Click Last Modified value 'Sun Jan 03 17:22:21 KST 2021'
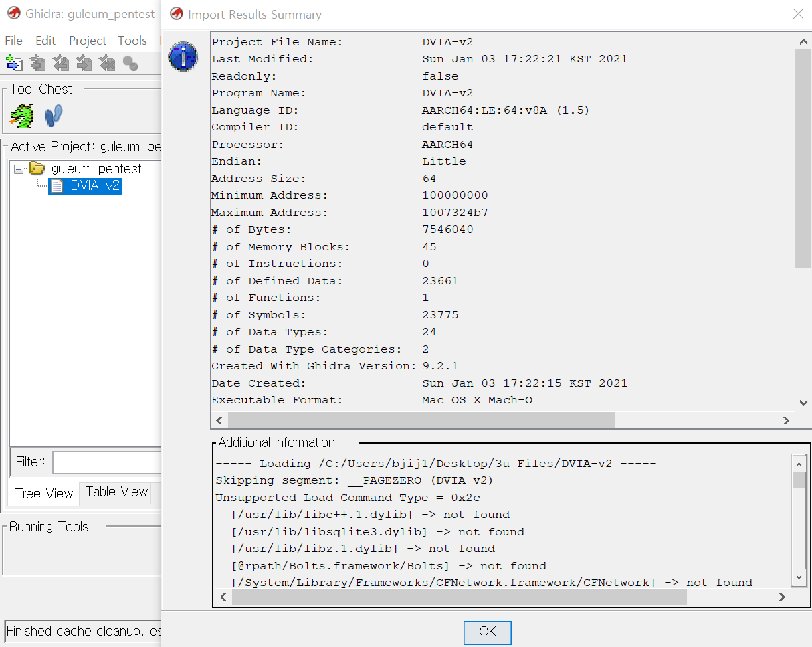812x647 pixels. pyautogui.click(x=524, y=59)
